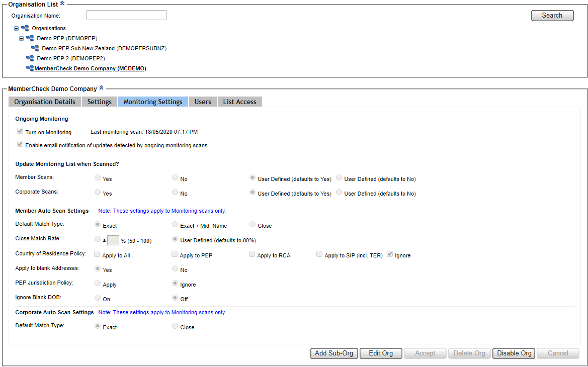Select the percentage Close Match Rate option
This screenshot has width=588, height=367.
pos(98,239)
